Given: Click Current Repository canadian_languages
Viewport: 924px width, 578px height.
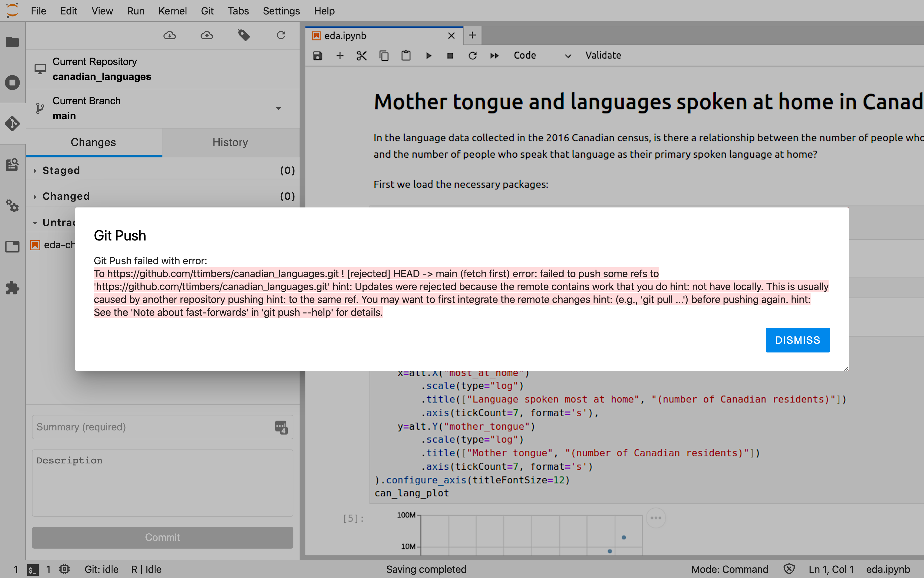Looking at the screenshot, I should (163, 69).
